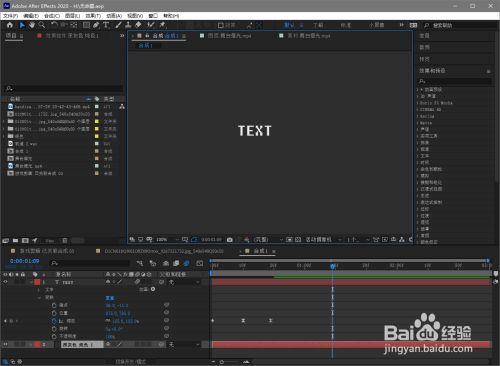Select the Pen tool
This screenshot has width=500, height=366.
coord(96,25)
